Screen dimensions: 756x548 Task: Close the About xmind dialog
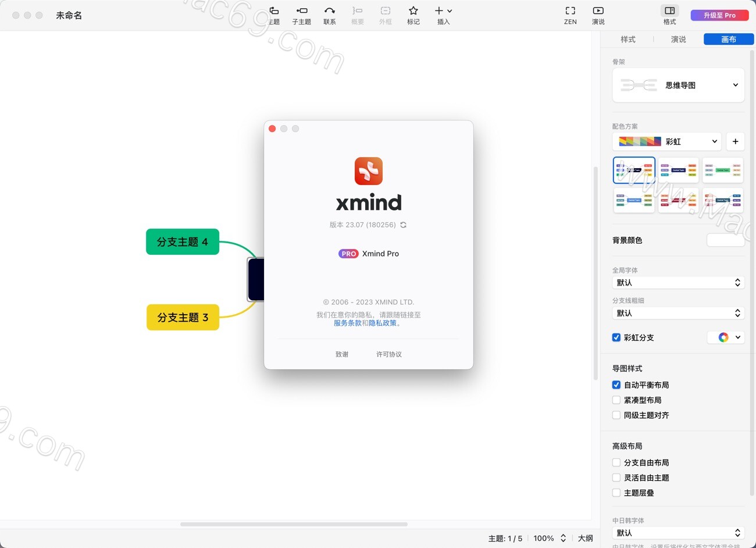tap(272, 129)
